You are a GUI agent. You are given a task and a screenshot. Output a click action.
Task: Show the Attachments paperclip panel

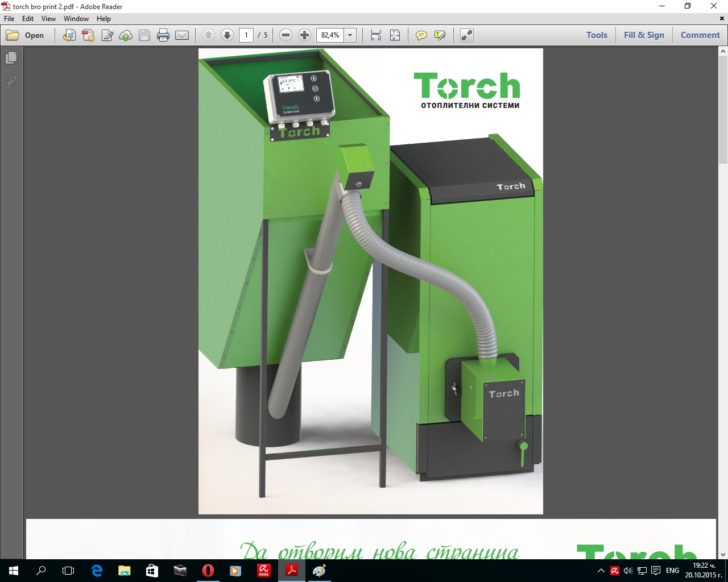(11, 82)
